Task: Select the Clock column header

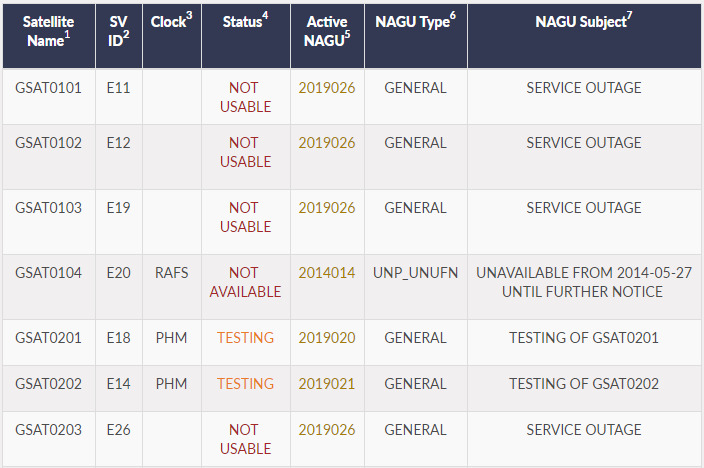Action: [171, 22]
